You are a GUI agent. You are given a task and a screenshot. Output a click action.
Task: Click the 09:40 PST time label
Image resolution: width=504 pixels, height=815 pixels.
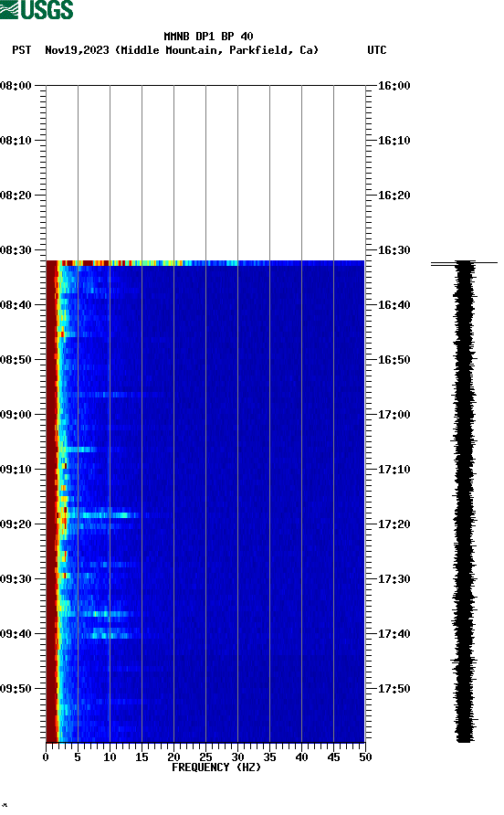(x=16, y=633)
